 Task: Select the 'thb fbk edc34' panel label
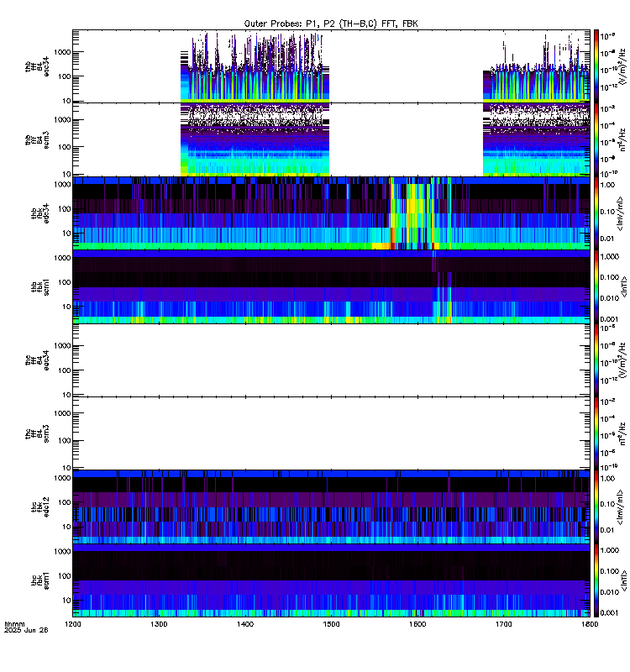tap(39, 213)
